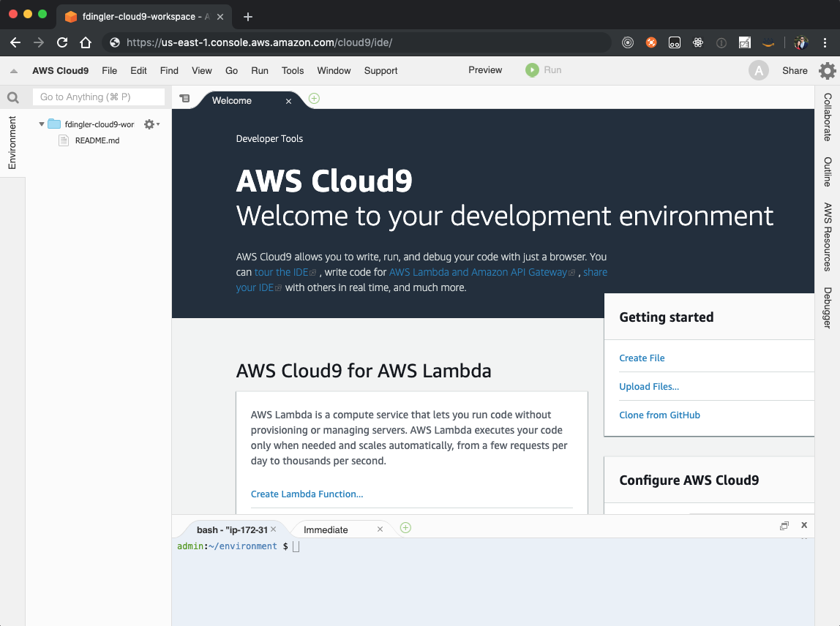Click the Go to Anything search field
This screenshot has height=626, width=840.
click(99, 97)
